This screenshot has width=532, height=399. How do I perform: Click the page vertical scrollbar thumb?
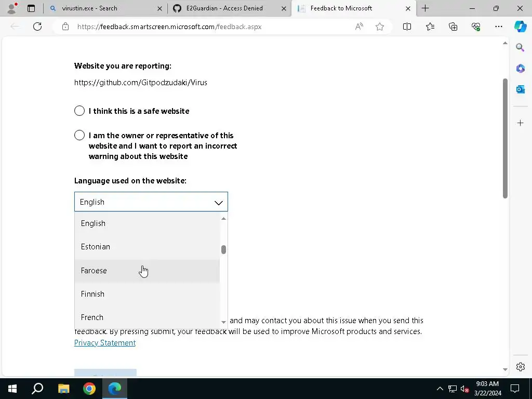click(x=505, y=138)
